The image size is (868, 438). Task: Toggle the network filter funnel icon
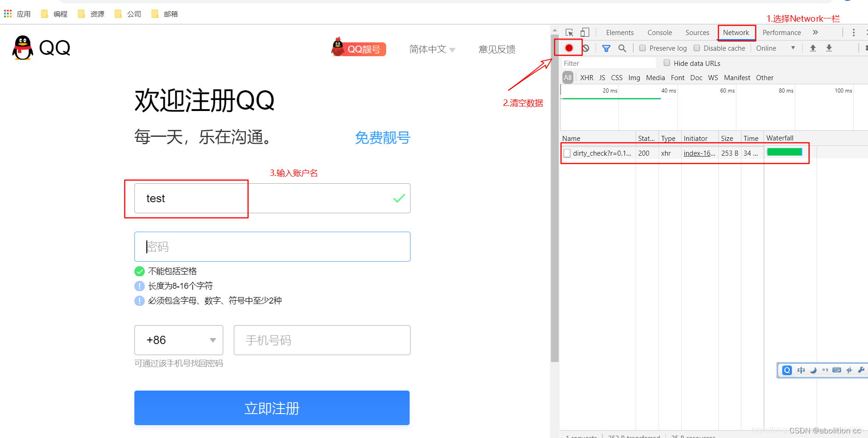click(x=606, y=48)
